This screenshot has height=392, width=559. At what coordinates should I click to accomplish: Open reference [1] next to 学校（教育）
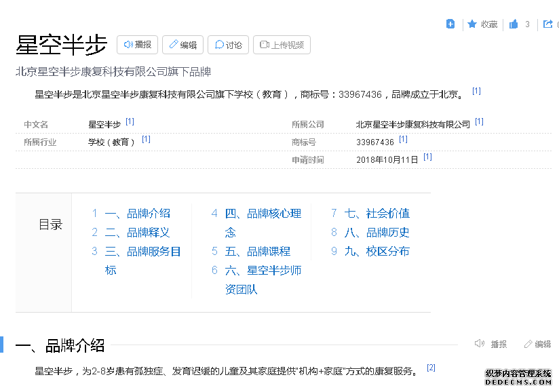[x=146, y=139]
